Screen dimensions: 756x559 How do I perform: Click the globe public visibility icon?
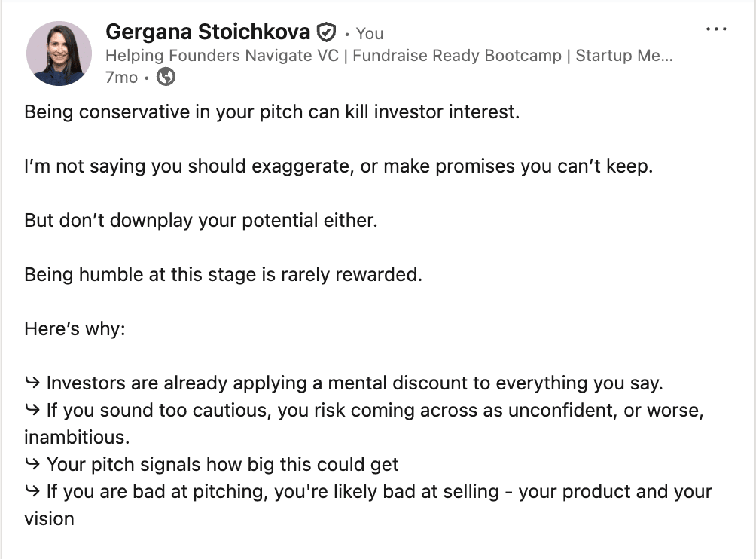coord(166,77)
